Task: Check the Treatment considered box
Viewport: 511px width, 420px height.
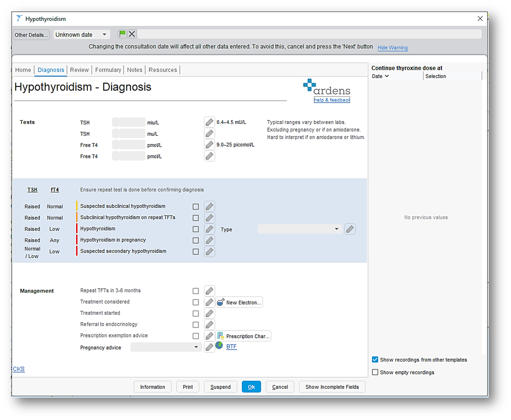Action: (196, 302)
